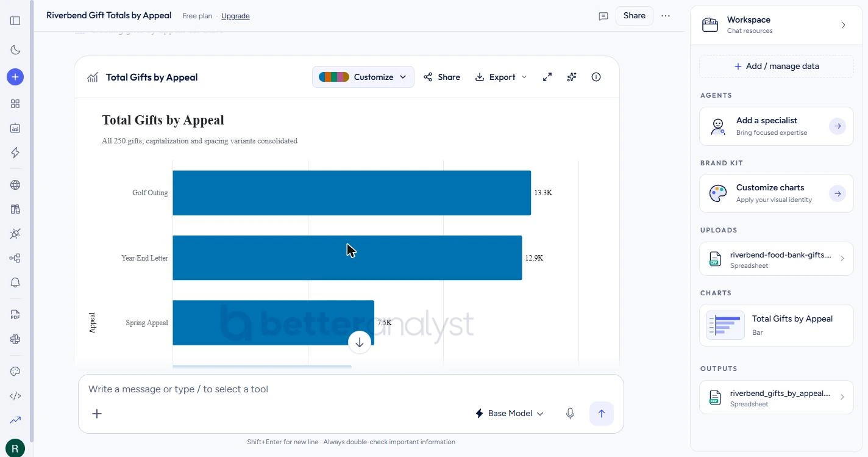
Task: Open the workflow nodes icon in sidebar
Action: pos(15,258)
